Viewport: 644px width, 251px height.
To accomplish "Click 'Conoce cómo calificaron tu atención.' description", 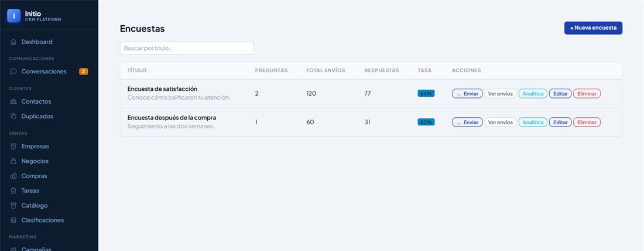I will coord(179,97).
